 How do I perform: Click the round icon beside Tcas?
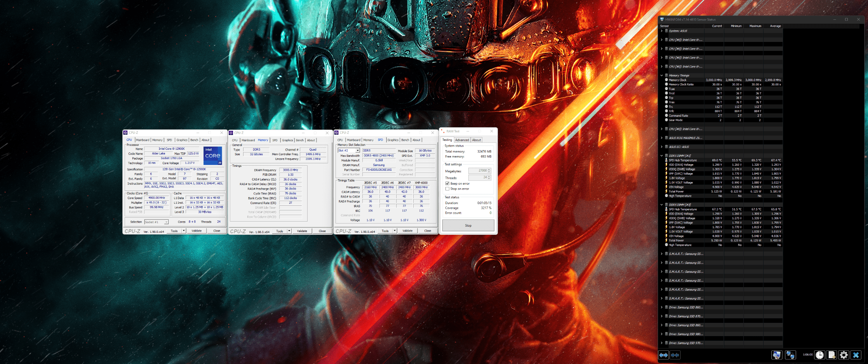(666, 89)
